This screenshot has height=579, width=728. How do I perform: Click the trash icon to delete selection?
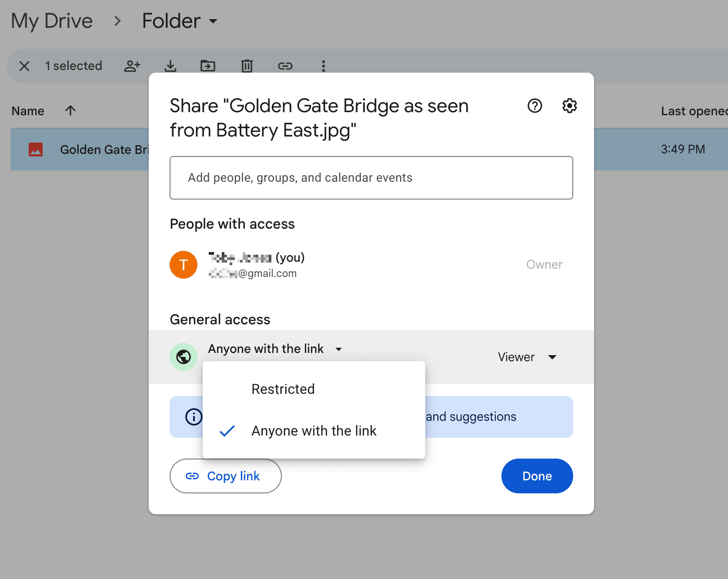point(247,66)
